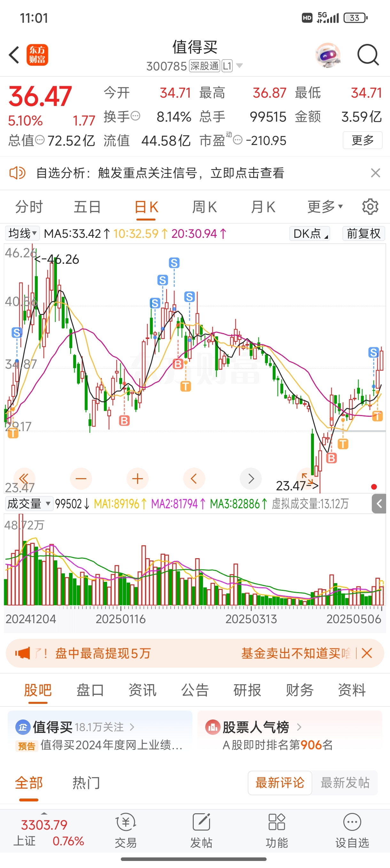The width and height of the screenshot is (390, 868).
Task: Zoom out the K-line chart with minus
Action: coord(81,478)
